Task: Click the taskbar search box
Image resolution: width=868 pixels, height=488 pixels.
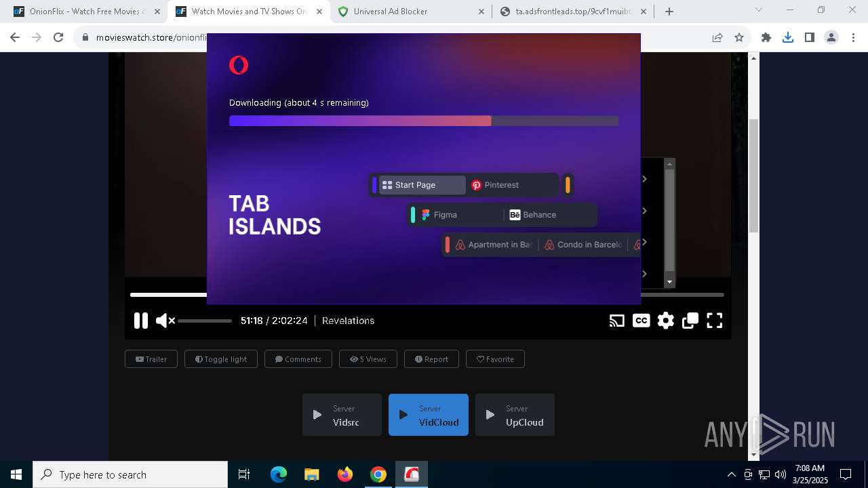Action: click(130, 474)
